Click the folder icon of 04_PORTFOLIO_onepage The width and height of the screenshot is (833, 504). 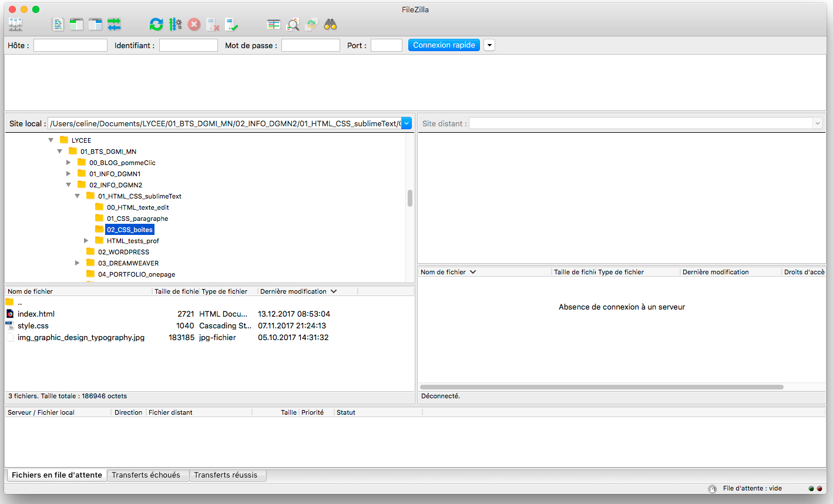(x=90, y=274)
